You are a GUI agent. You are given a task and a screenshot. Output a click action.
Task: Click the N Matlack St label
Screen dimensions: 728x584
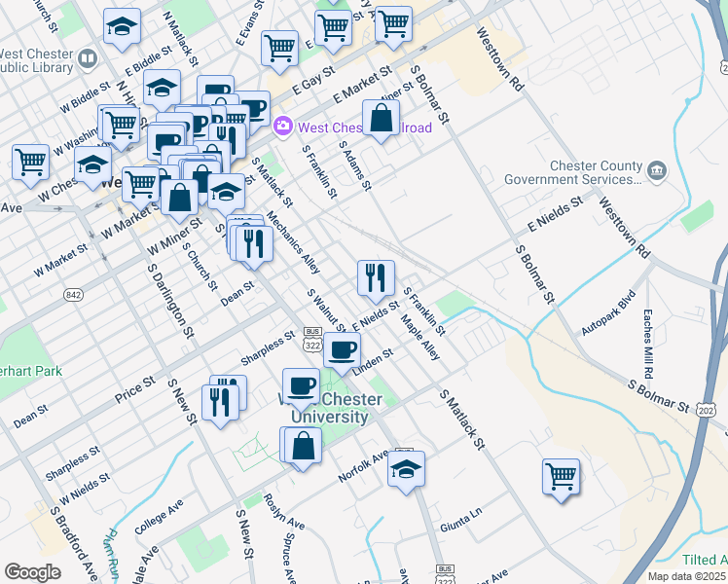click(181, 39)
